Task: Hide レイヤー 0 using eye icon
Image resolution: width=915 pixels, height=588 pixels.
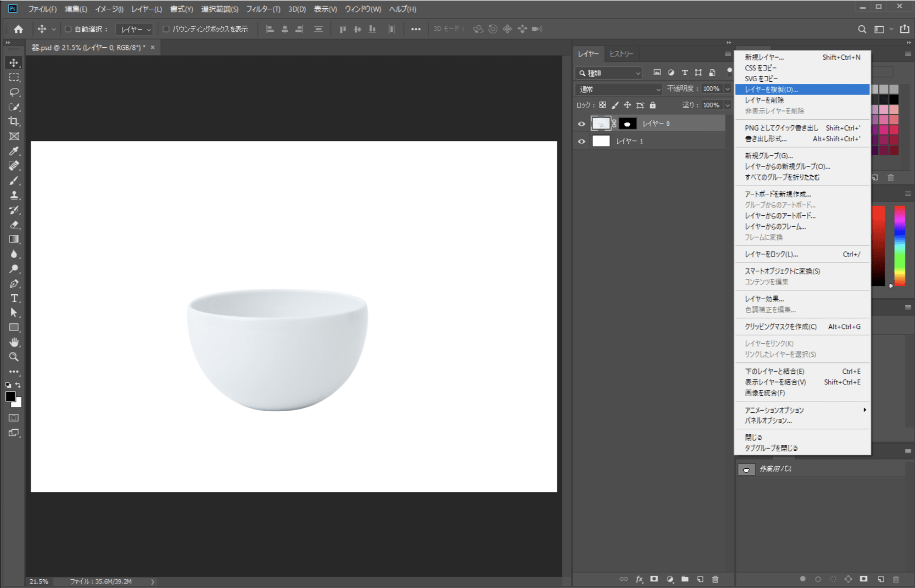Action: pos(581,124)
